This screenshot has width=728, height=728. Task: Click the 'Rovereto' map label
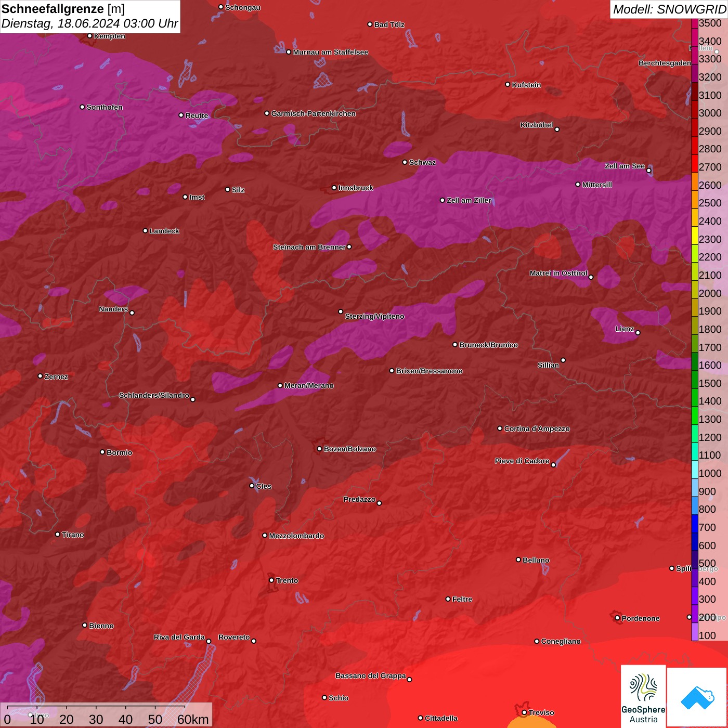[x=234, y=637]
